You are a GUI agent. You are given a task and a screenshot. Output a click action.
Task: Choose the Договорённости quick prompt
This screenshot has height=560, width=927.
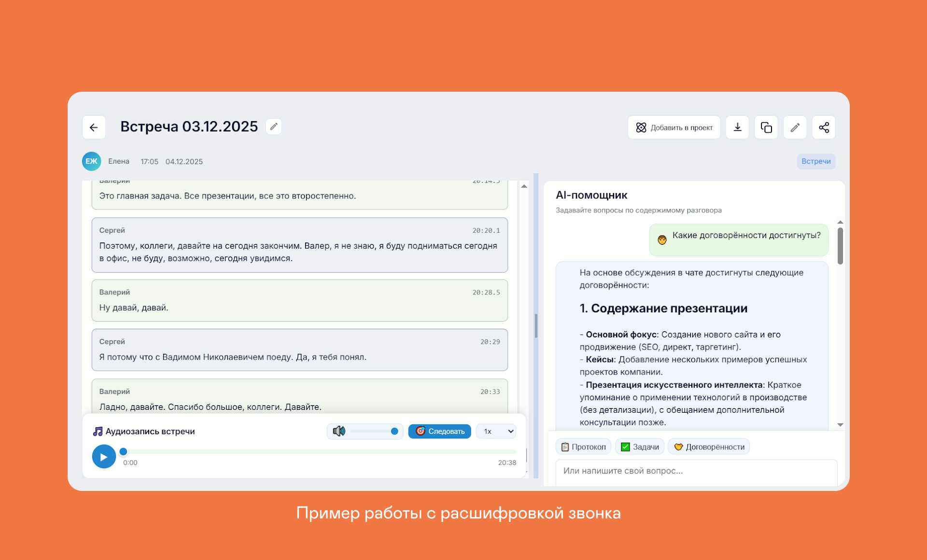click(x=709, y=447)
